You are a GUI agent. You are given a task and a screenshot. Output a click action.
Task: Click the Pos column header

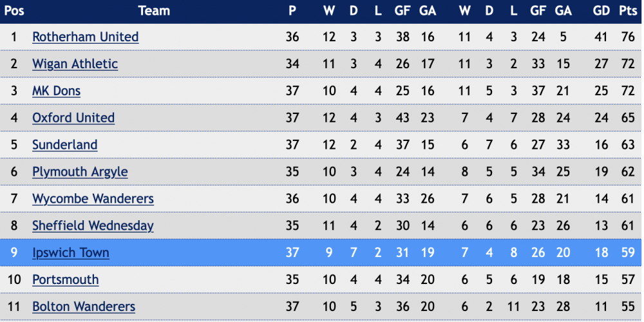point(14,11)
